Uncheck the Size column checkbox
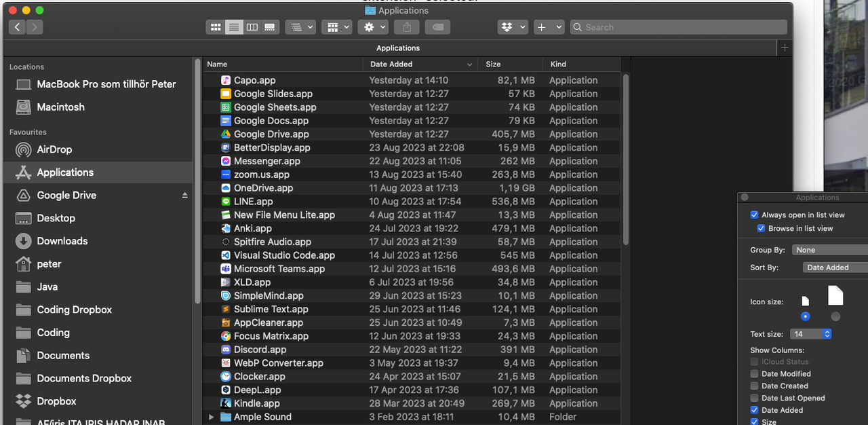The width and height of the screenshot is (868, 425). [x=754, y=422]
